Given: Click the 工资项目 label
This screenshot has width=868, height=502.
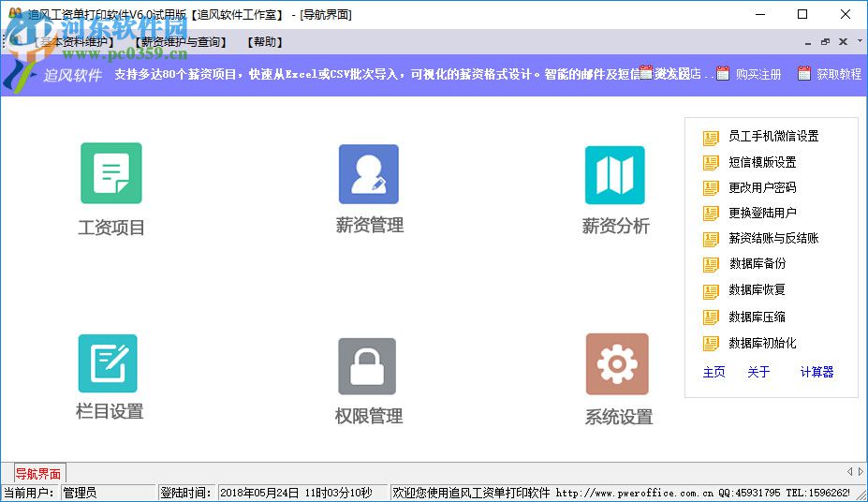Looking at the screenshot, I should click(111, 228).
